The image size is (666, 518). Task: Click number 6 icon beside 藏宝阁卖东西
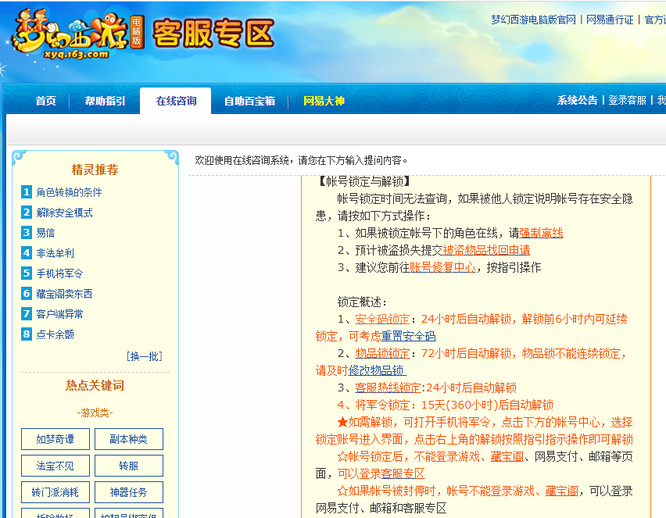[x=26, y=293]
